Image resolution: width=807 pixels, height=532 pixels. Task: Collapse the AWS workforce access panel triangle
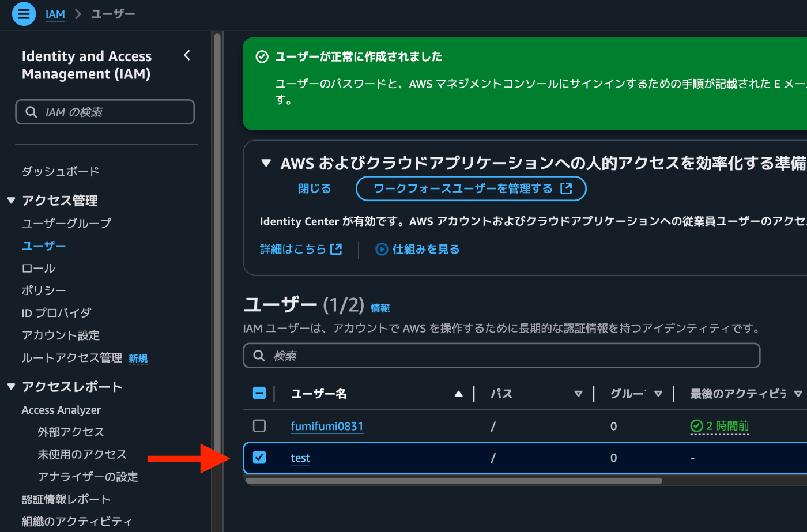coord(266,163)
